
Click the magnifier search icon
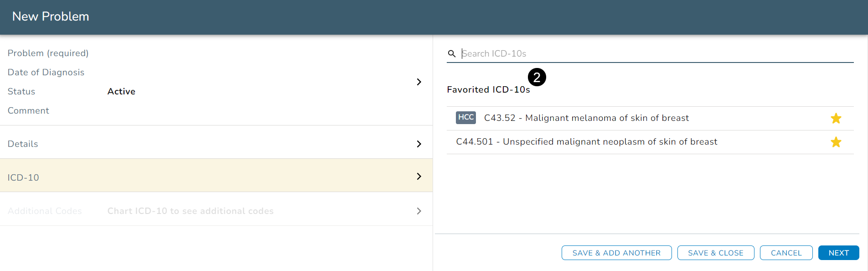pyautogui.click(x=452, y=54)
